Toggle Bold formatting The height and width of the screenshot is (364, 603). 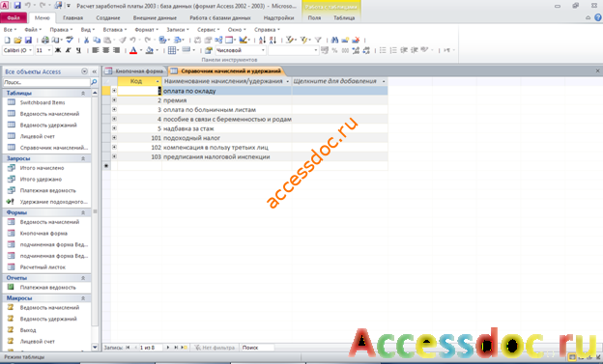(58, 50)
